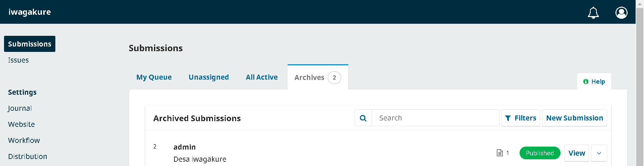Open the user profile menu
Image resolution: width=644 pixels, height=166 pixels.
[621, 13]
